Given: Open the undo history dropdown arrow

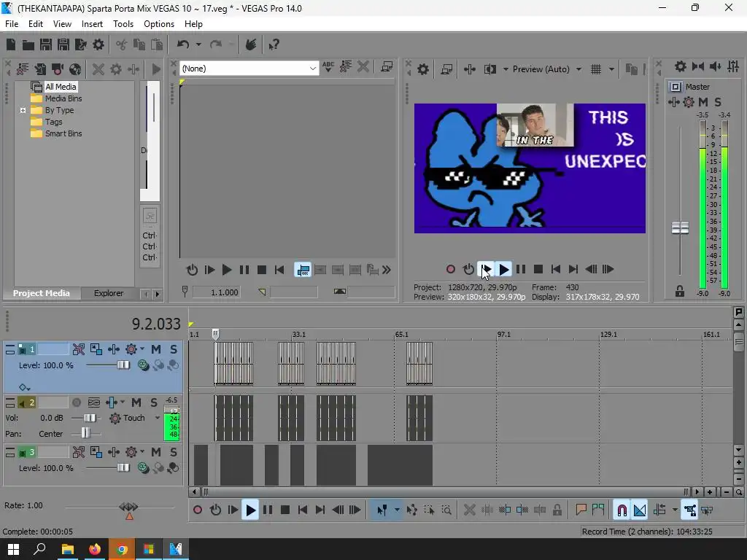Looking at the screenshot, I should pyautogui.click(x=198, y=44).
